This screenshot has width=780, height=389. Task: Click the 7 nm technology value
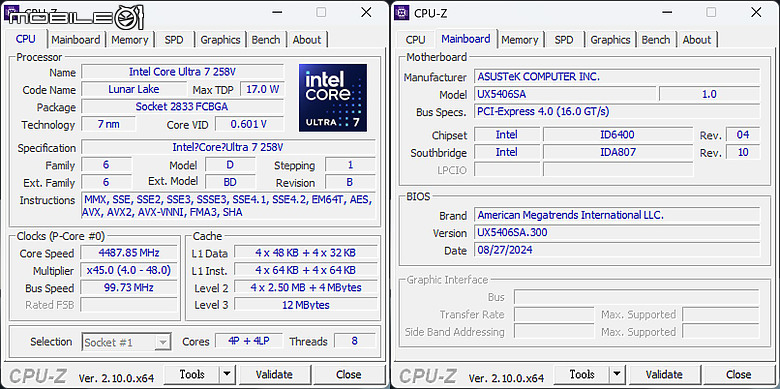click(x=108, y=124)
